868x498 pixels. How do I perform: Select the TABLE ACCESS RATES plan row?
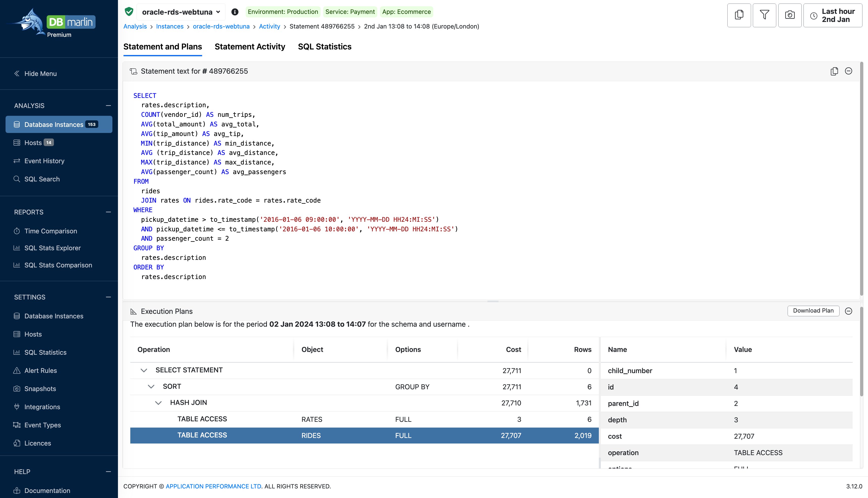tap(364, 419)
